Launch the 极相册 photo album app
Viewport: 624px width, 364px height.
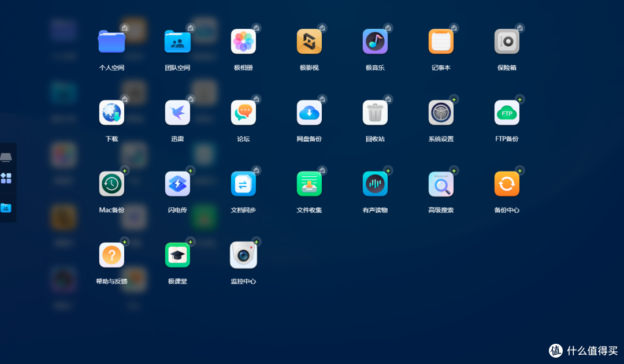[x=243, y=42]
